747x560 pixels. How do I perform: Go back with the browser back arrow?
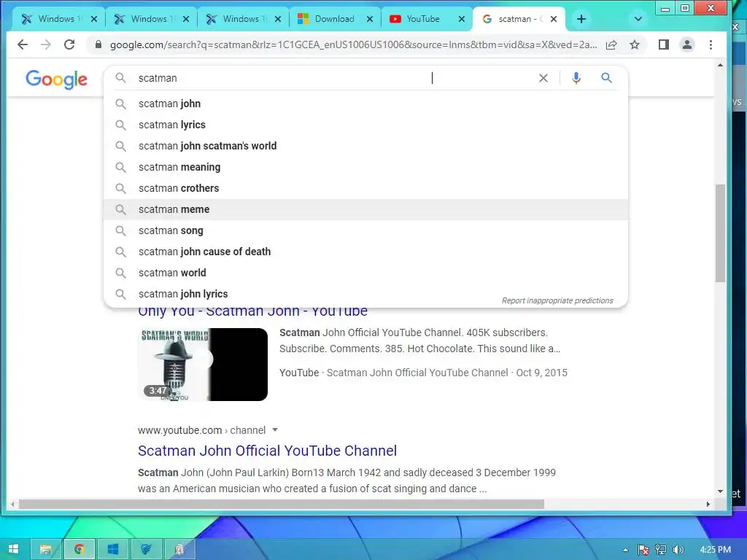[x=23, y=44]
